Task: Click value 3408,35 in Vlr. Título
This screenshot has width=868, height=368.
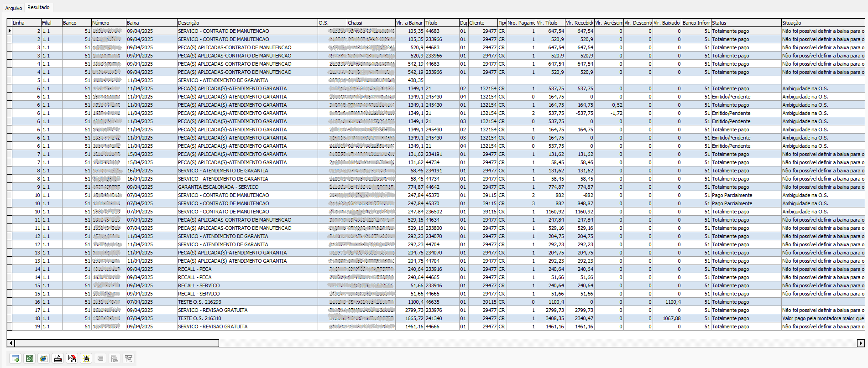Action: [550, 318]
